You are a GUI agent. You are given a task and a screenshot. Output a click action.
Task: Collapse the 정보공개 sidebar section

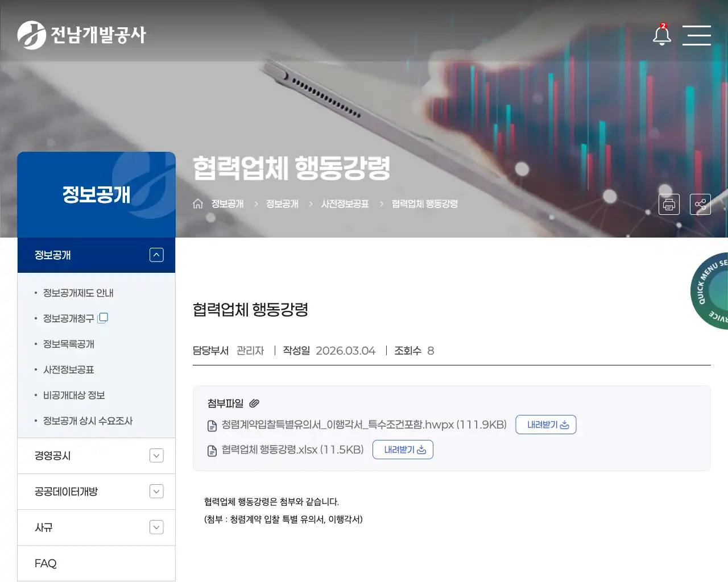156,255
